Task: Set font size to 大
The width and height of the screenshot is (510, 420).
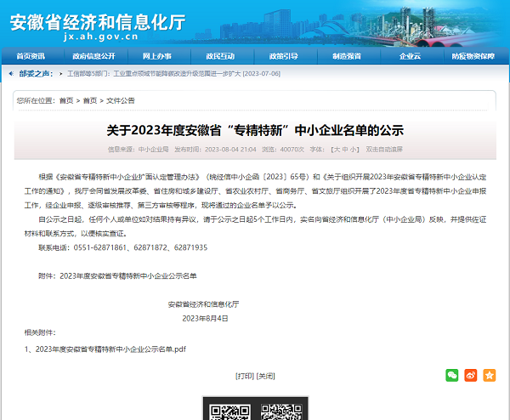Action: (x=337, y=150)
